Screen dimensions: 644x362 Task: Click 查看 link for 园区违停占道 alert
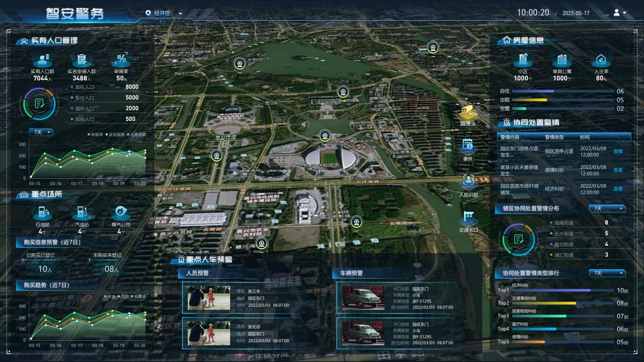[618, 151]
